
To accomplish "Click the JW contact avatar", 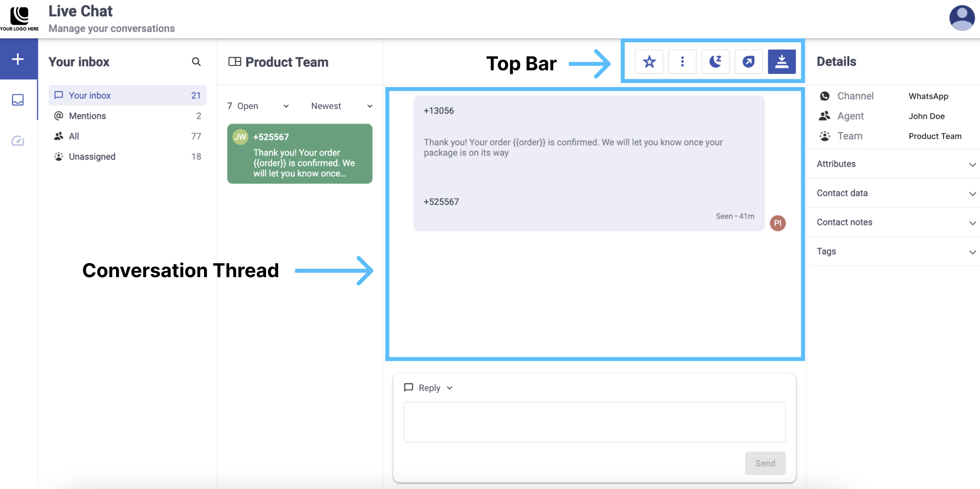I will (x=240, y=137).
